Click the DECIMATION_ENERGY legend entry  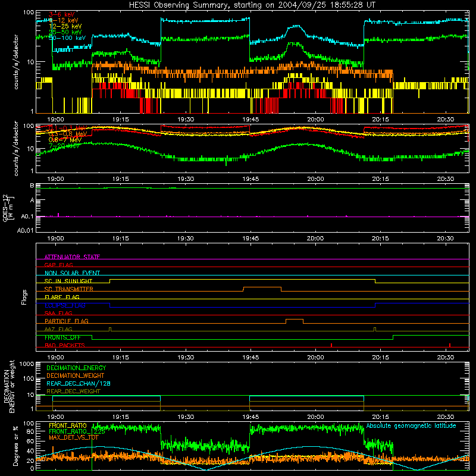click(76, 368)
